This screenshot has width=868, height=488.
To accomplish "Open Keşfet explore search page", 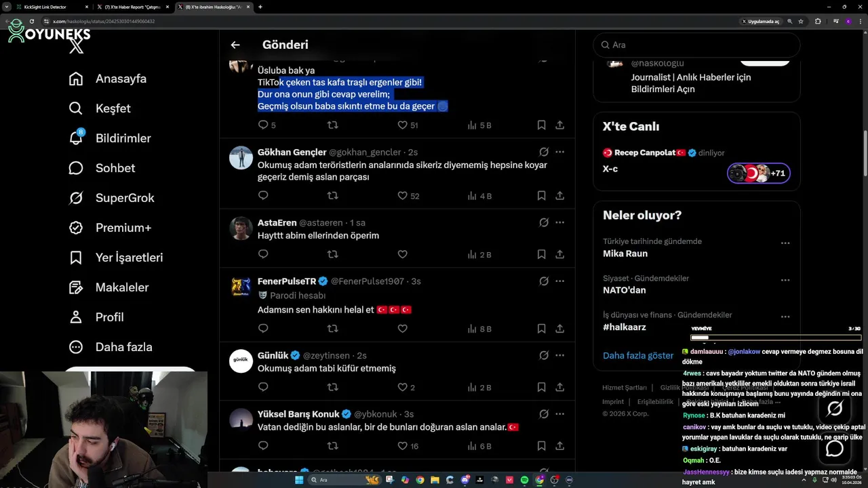I will (100, 108).
